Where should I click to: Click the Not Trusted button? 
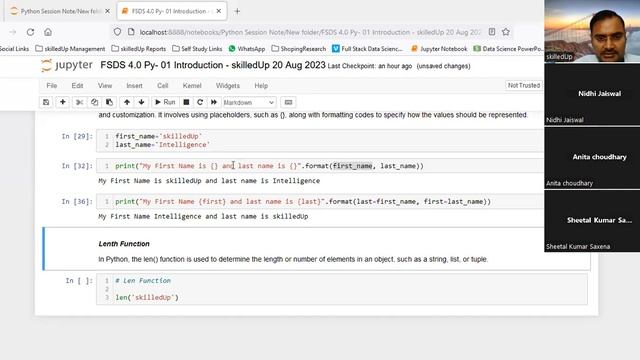[524, 85]
